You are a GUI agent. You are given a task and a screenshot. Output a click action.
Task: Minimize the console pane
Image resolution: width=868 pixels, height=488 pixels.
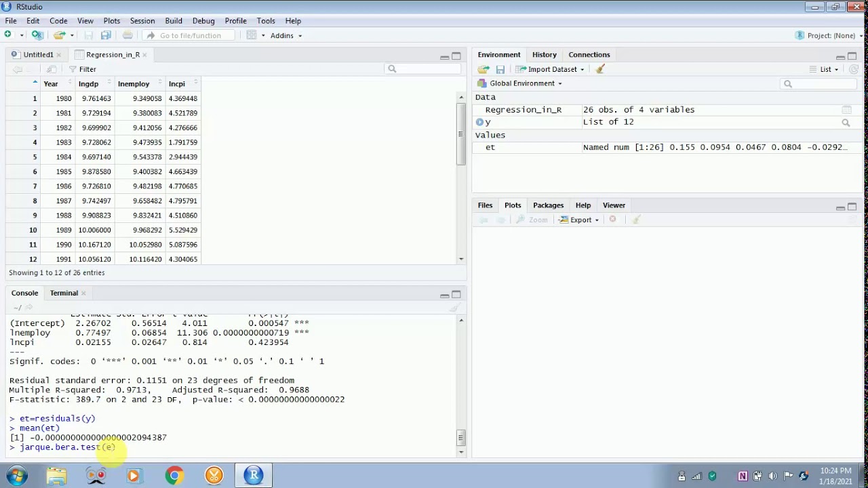[444, 295]
